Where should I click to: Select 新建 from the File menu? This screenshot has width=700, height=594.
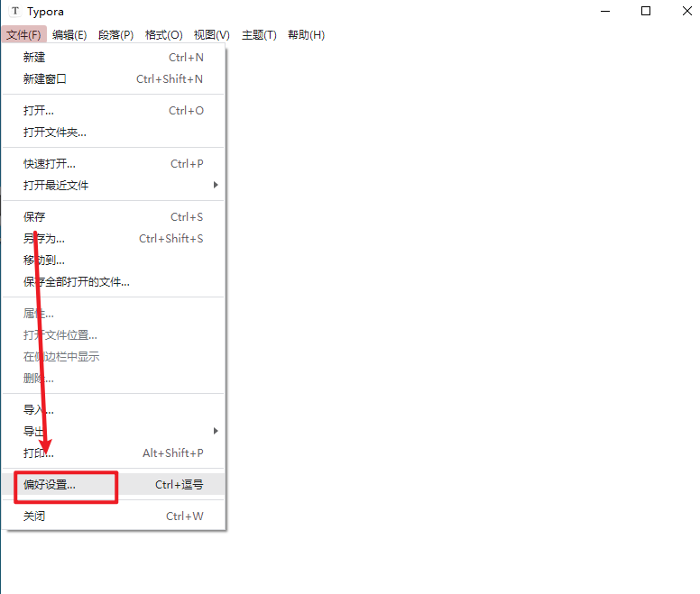click(x=34, y=58)
